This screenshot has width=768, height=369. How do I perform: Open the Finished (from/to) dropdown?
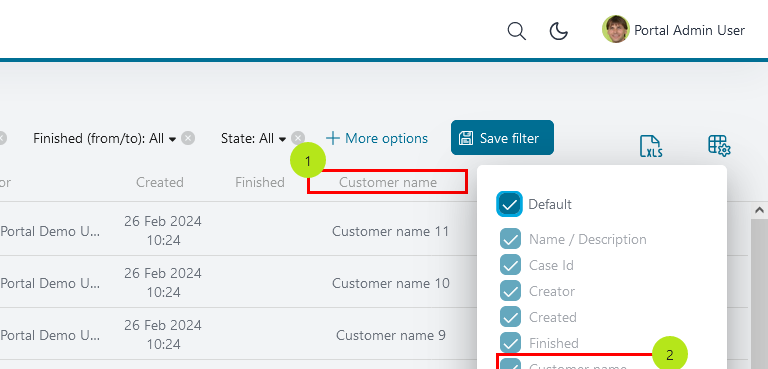click(x=105, y=139)
